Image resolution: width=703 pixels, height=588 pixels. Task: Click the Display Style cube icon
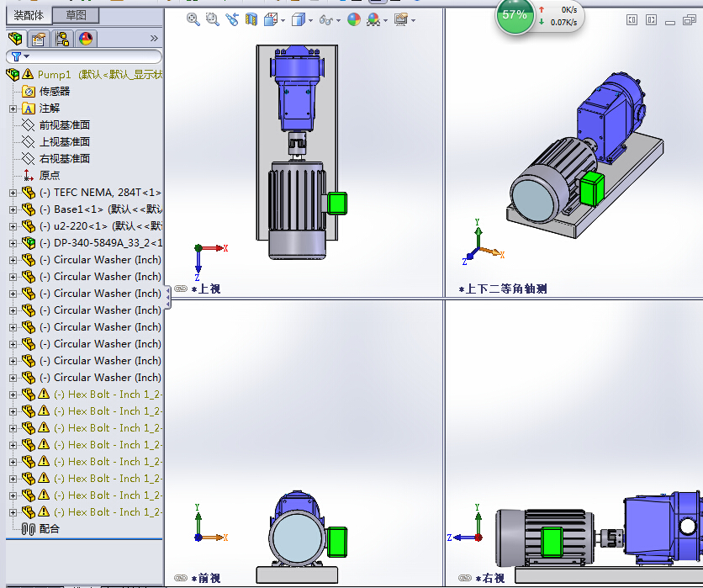pos(299,19)
